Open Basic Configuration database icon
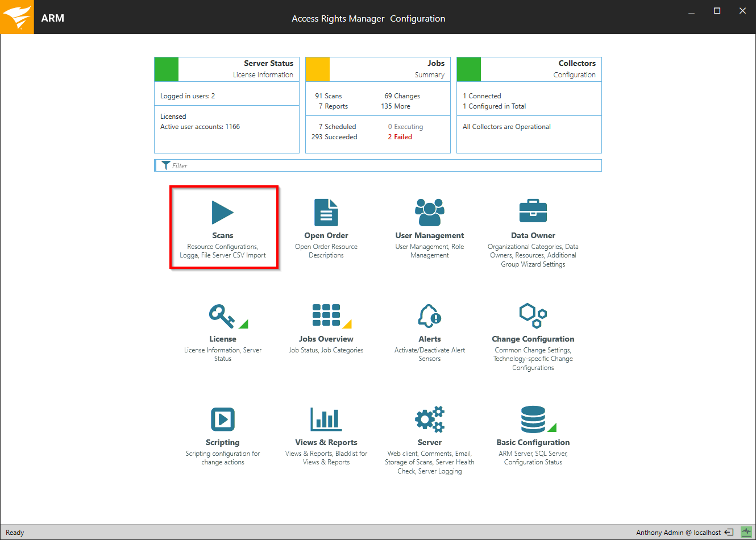756x540 pixels. (533, 419)
